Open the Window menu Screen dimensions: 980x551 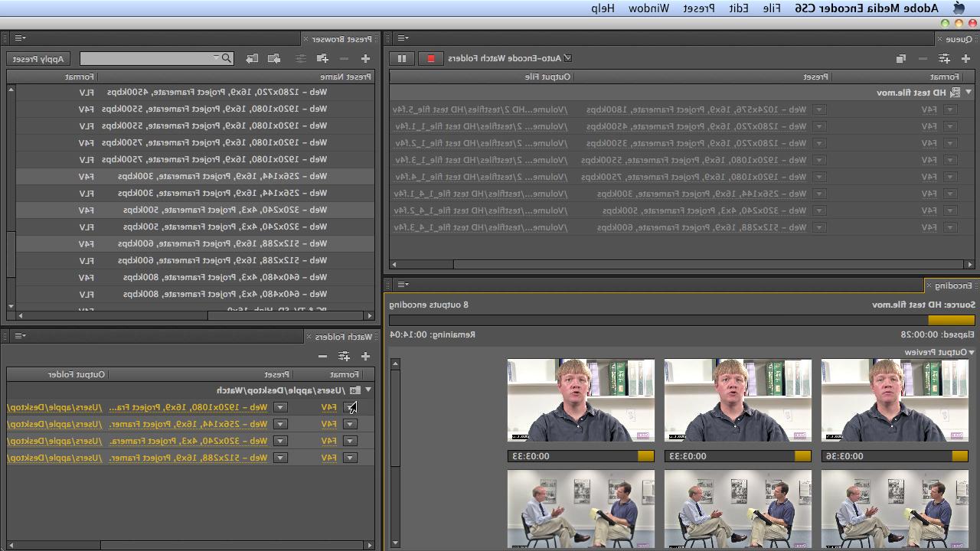tap(648, 8)
